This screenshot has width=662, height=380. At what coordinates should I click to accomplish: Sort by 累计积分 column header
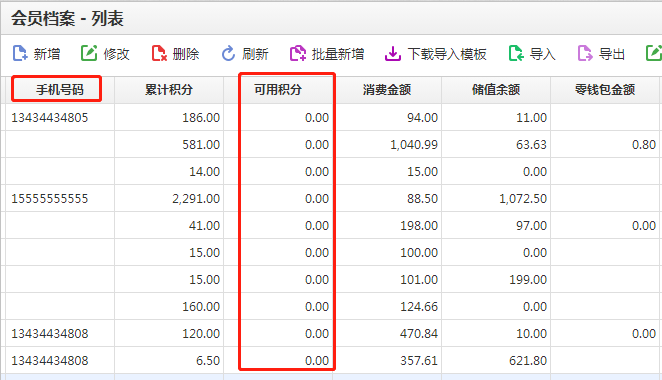tap(169, 90)
